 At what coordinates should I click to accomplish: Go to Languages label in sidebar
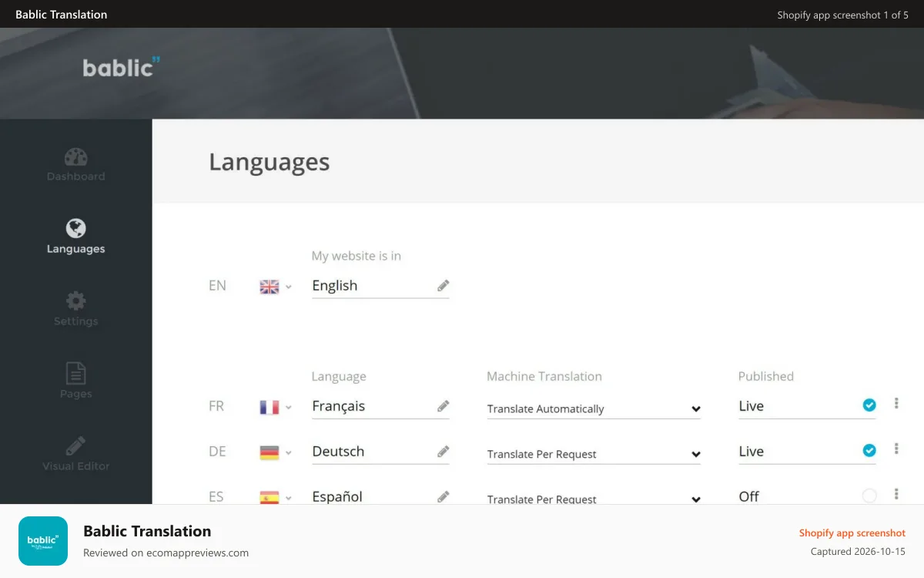pyautogui.click(x=75, y=249)
